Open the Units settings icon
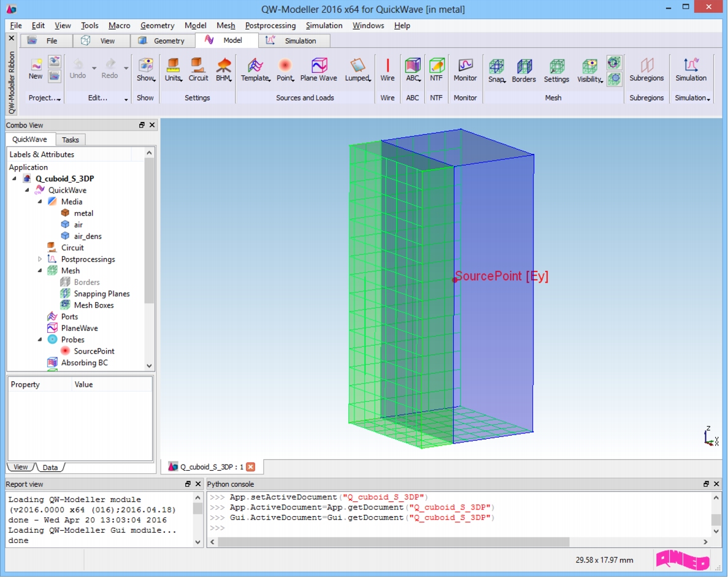 (x=173, y=70)
